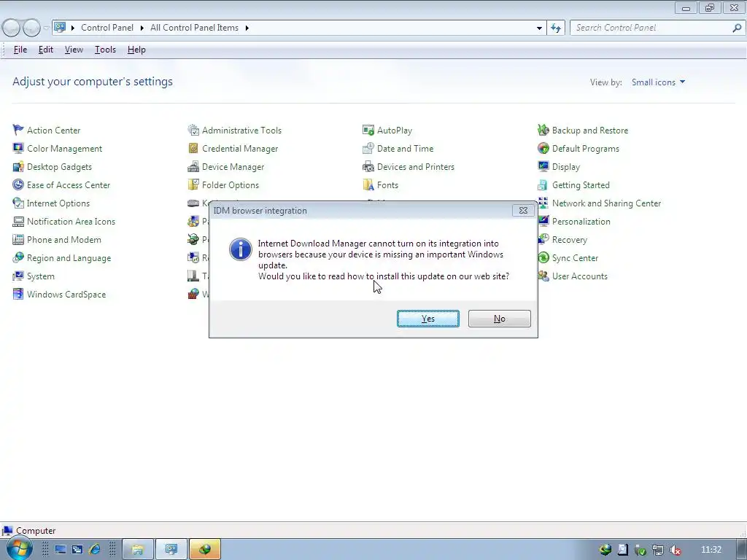Open the Display icon

tap(543, 167)
